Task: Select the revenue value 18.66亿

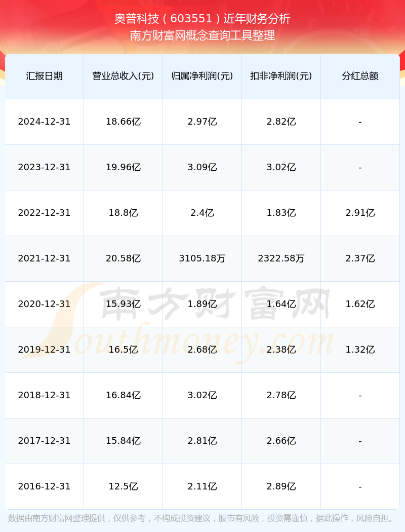Action: [x=123, y=122]
